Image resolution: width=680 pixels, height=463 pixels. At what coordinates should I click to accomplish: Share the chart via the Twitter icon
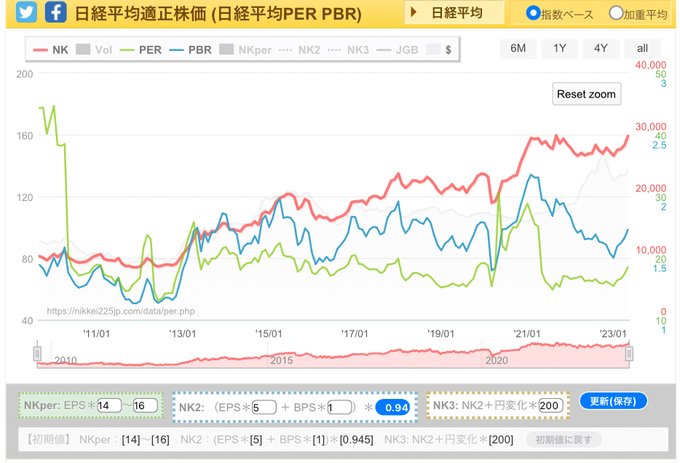click(x=26, y=13)
